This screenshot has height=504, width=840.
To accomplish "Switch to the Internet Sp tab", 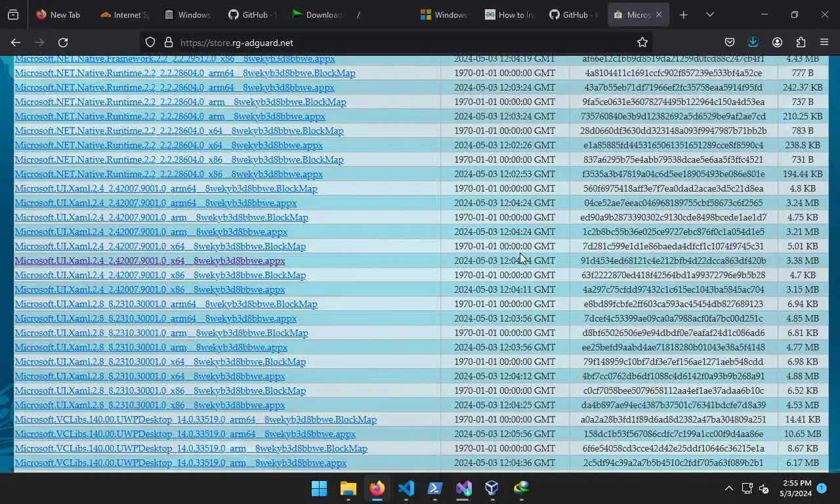I will tap(124, 14).
